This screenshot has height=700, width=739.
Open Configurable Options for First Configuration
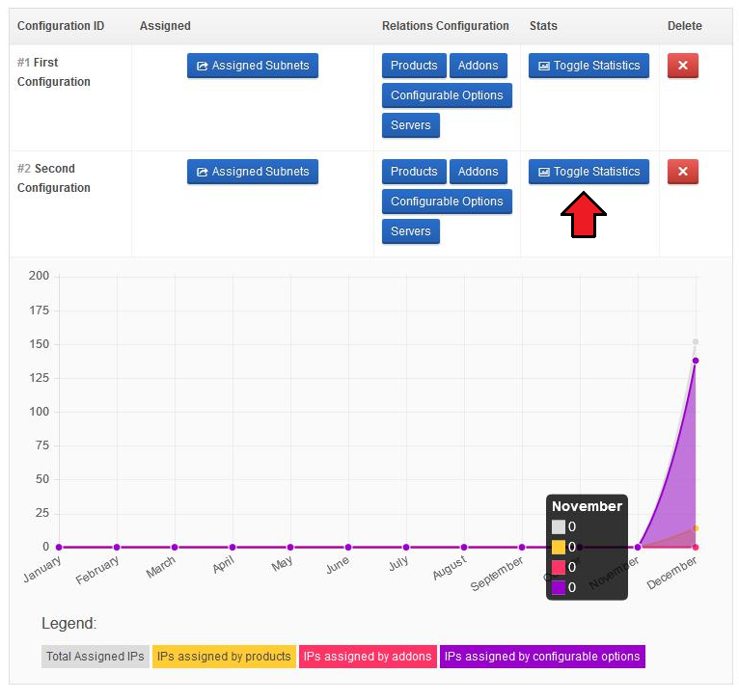(x=447, y=95)
